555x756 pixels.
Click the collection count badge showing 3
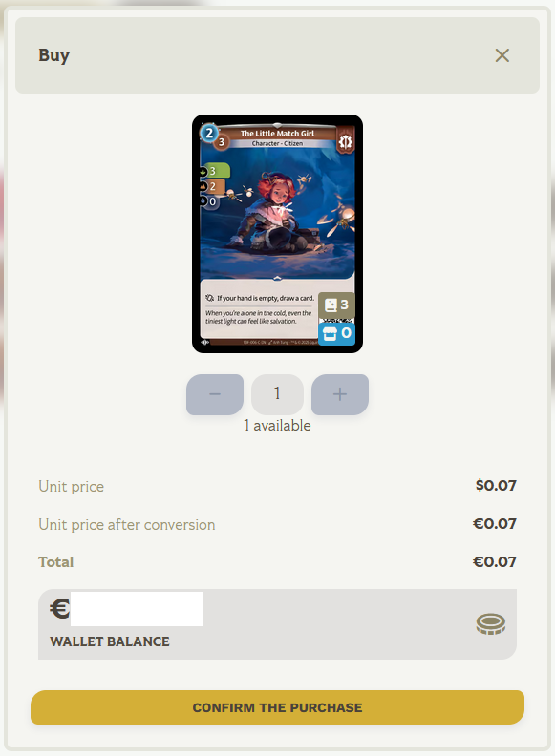pos(336,304)
